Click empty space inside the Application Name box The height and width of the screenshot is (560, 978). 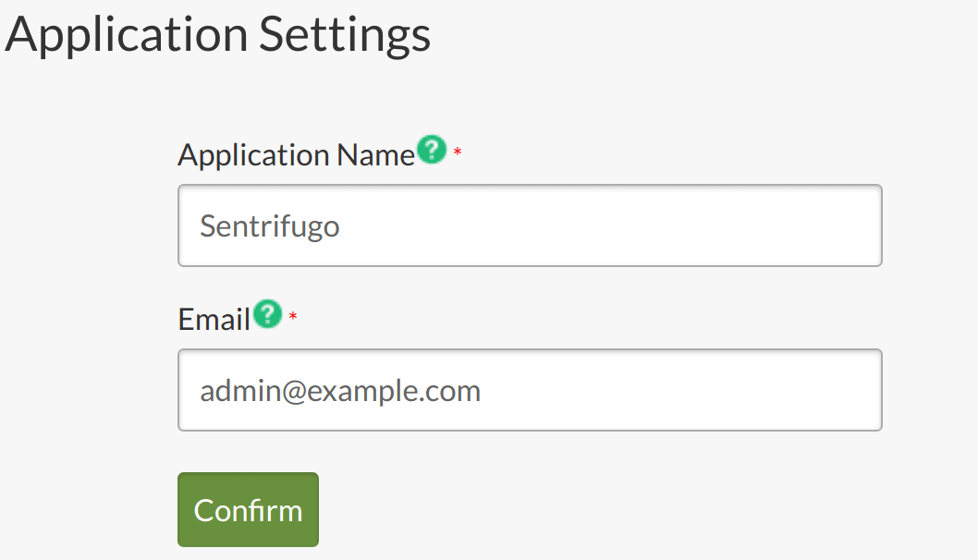[611, 225]
